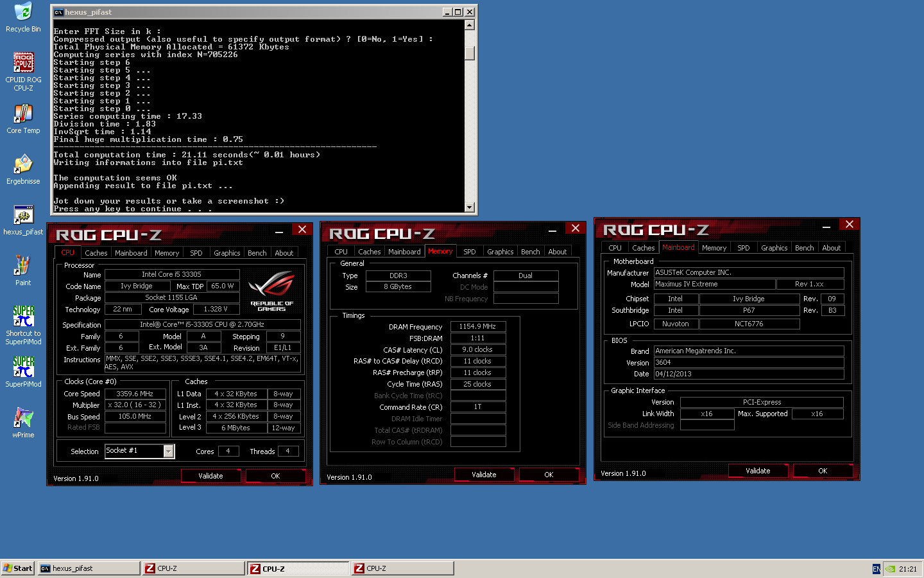This screenshot has width=924, height=578.
Task: Click OK in the Mainboard window
Action: click(x=823, y=471)
